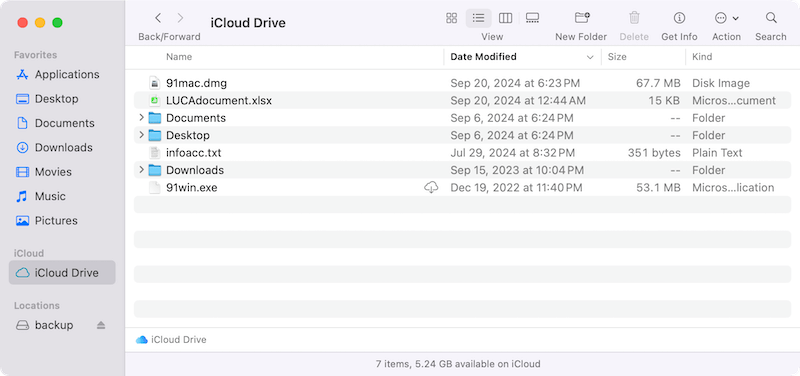Open Downloads in sidebar Favorites

click(54, 148)
